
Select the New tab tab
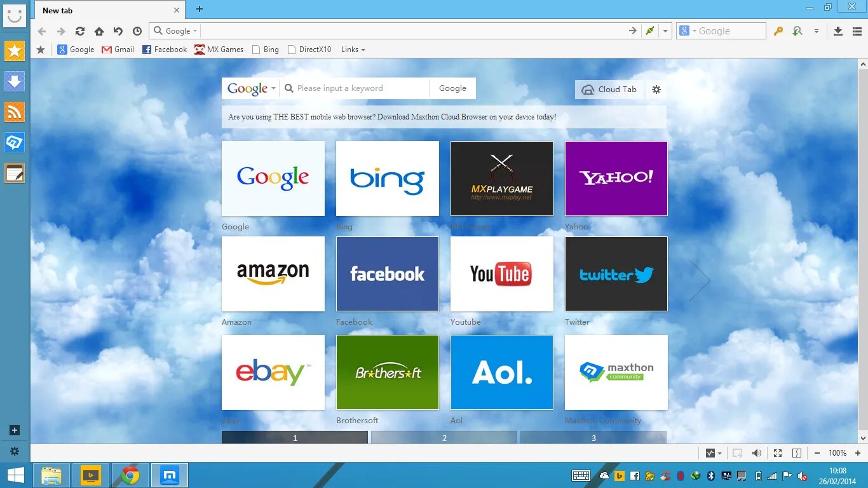point(108,10)
